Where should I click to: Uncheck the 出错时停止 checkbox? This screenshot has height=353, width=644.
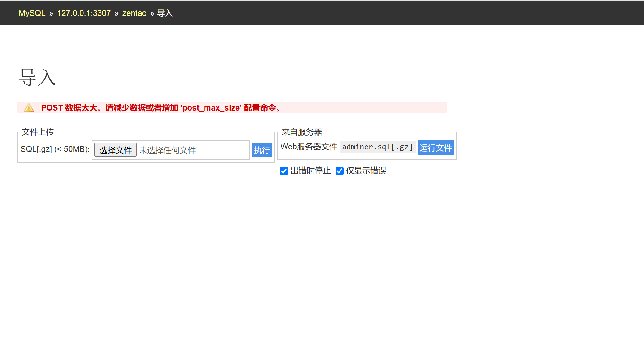point(284,171)
